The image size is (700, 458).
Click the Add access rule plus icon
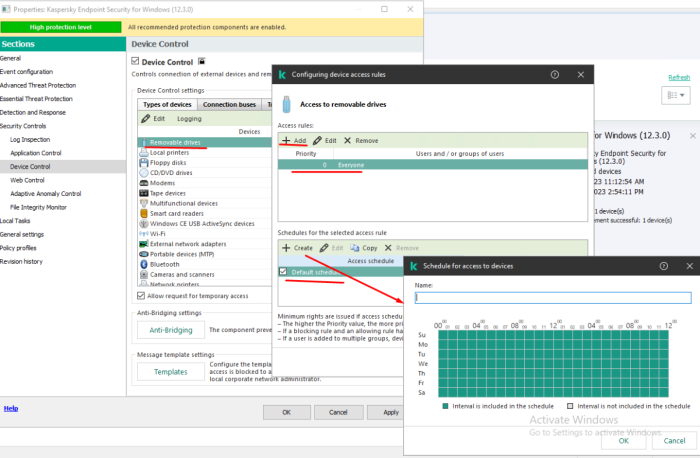point(285,141)
